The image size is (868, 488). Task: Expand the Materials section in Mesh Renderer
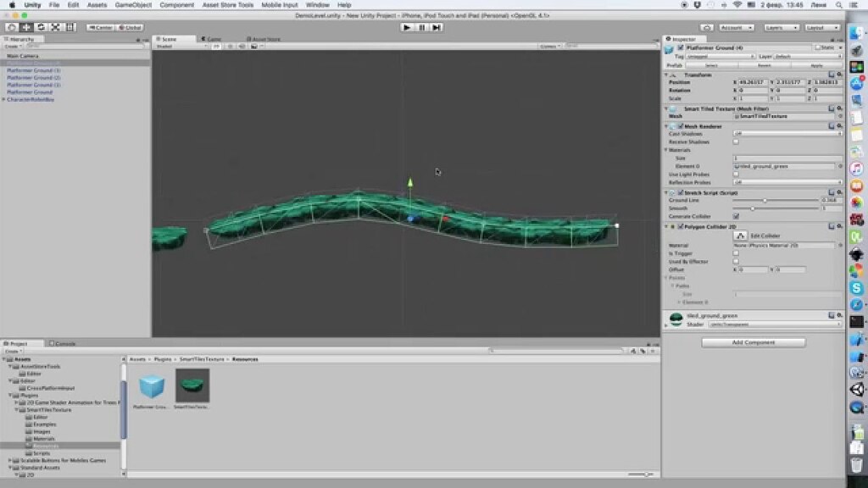(665, 151)
